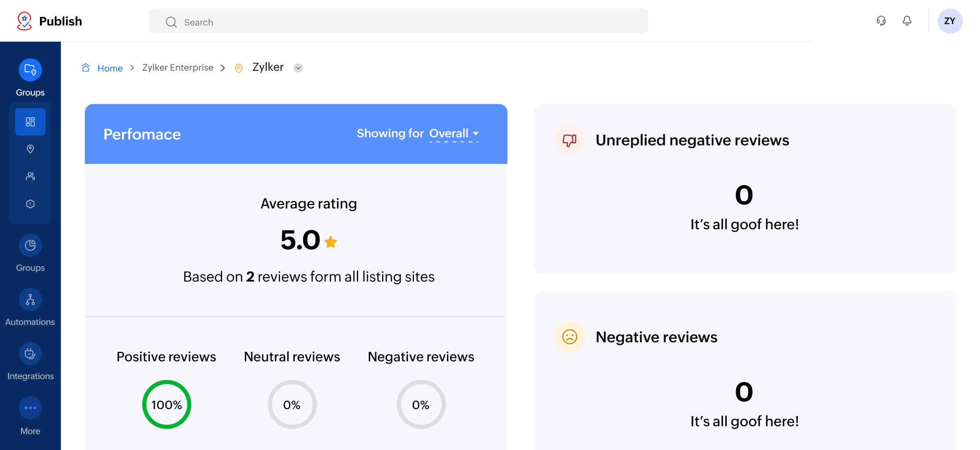The width and height of the screenshot is (980, 450).
Task: Click the 100% positive reviews ring
Action: (x=167, y=404)
